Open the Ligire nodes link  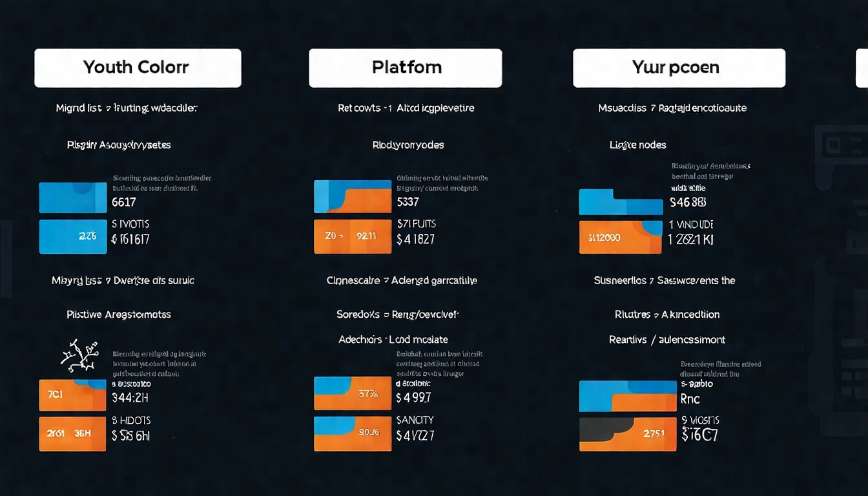coord(637,145)
